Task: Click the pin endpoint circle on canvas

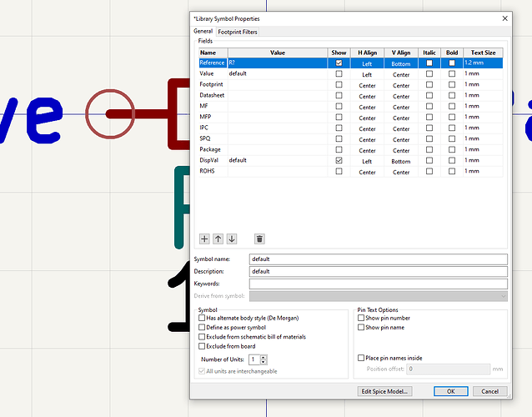Action: tap(110, 114)
